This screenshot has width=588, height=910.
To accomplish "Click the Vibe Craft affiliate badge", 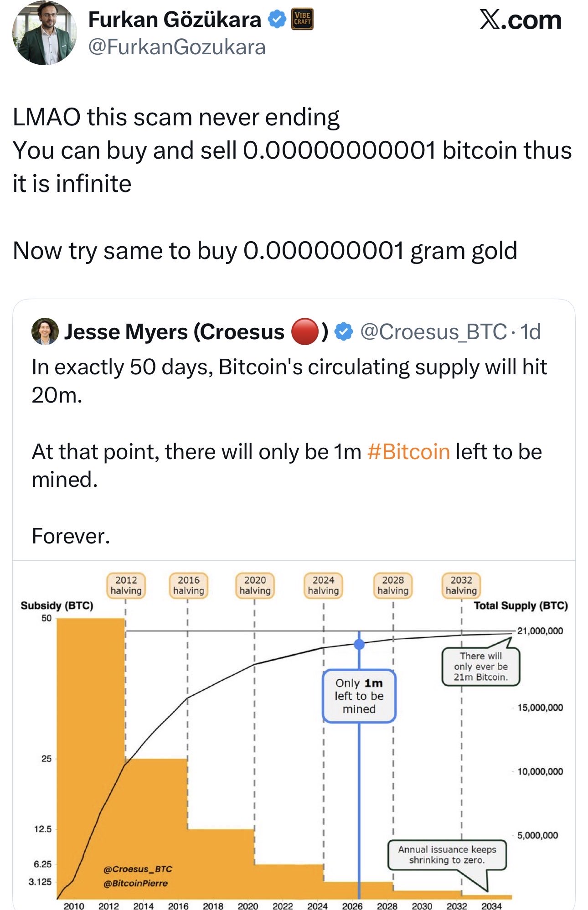I will pos(302,19).
